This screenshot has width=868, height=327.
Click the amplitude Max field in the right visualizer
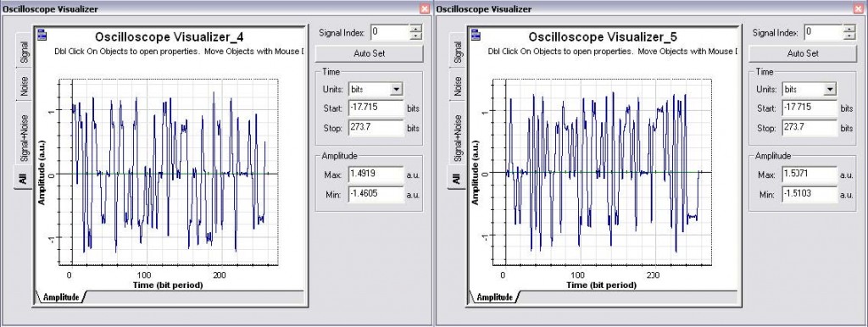click(810, 175)
